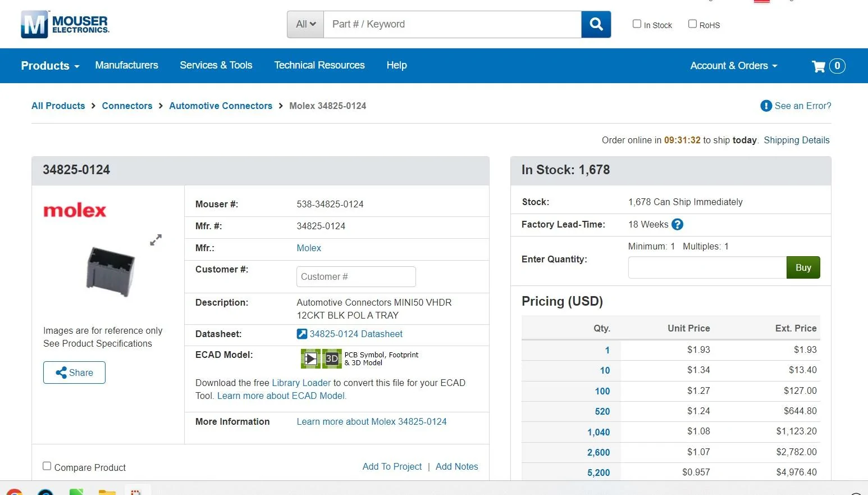Screen dimensions: 868x495
Task: Open Learn more about Molex 34825-0124
Action: (x=372, y=421)
